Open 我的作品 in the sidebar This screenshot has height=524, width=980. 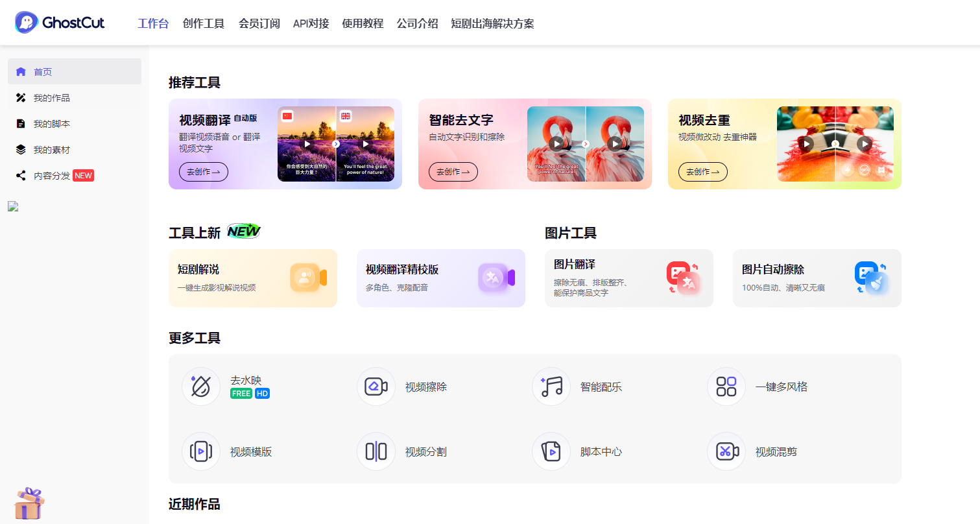(x=75, y=98)
